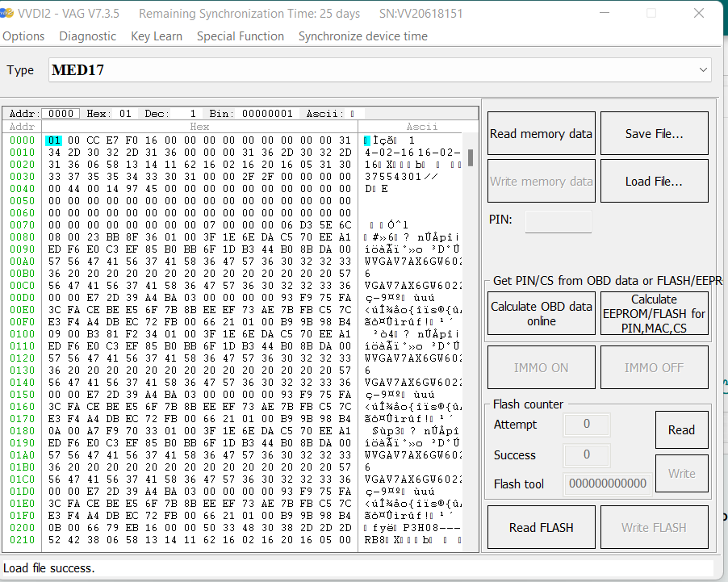This screenshot has width=728, height=582.
Task: Click the address row 0100 label
Action: tap(22, 333)
